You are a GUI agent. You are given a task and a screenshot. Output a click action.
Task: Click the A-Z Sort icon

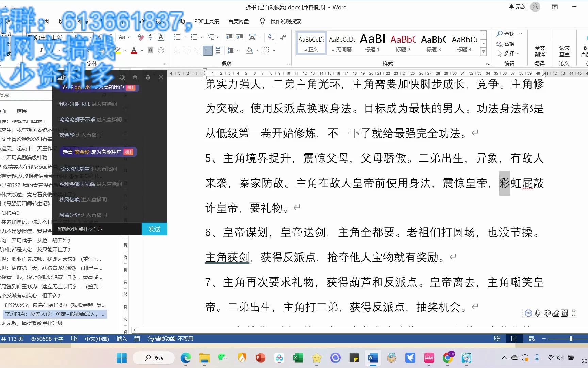tap(271, 37)
